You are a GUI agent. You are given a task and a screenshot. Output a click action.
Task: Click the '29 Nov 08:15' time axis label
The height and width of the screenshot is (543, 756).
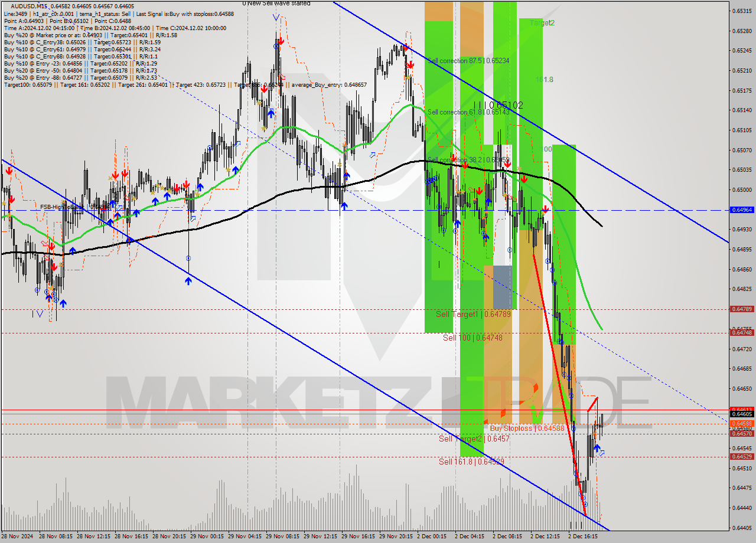coord(283,537)
